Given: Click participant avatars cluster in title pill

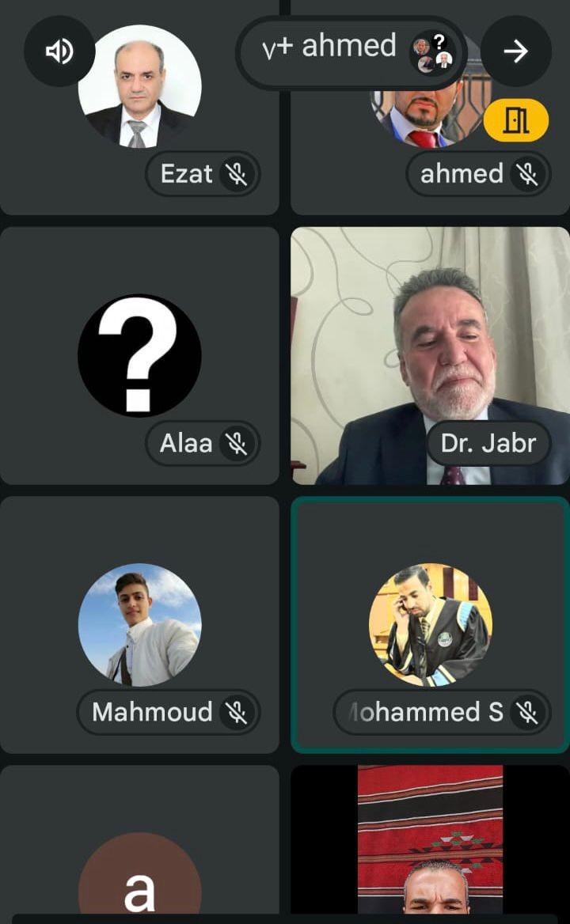Looking at the screenshot, I should coord(433,52).
